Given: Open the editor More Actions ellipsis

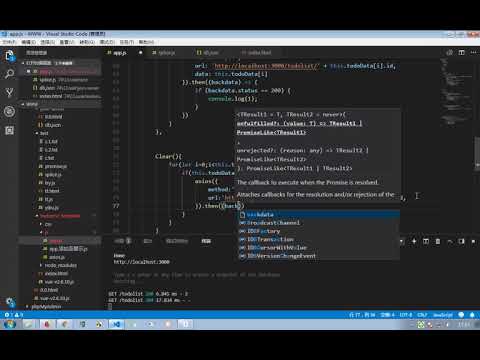Looking at the screenshot, I should [473, 52].
